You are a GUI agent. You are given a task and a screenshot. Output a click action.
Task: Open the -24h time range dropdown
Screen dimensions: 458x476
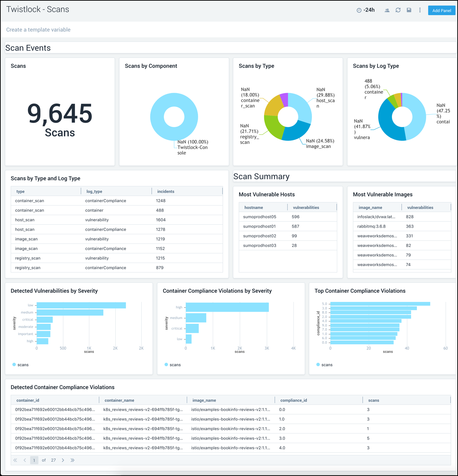pyautogui.click(x=369, y=10)
